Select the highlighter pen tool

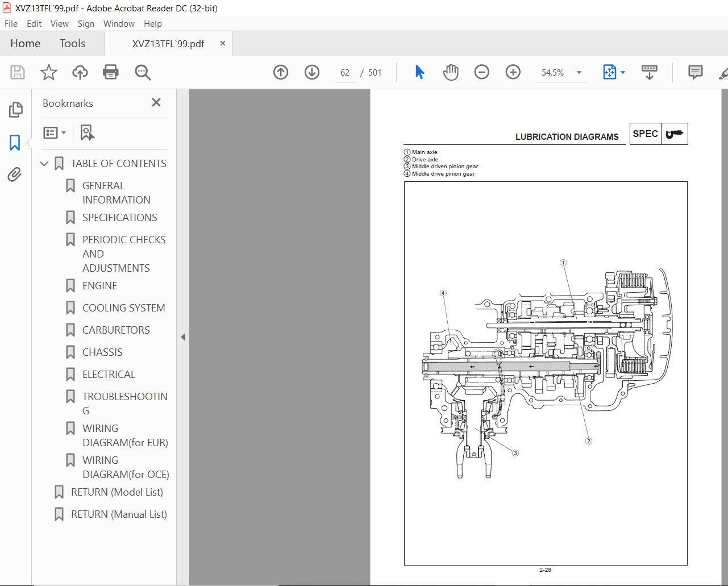point(723,72)
